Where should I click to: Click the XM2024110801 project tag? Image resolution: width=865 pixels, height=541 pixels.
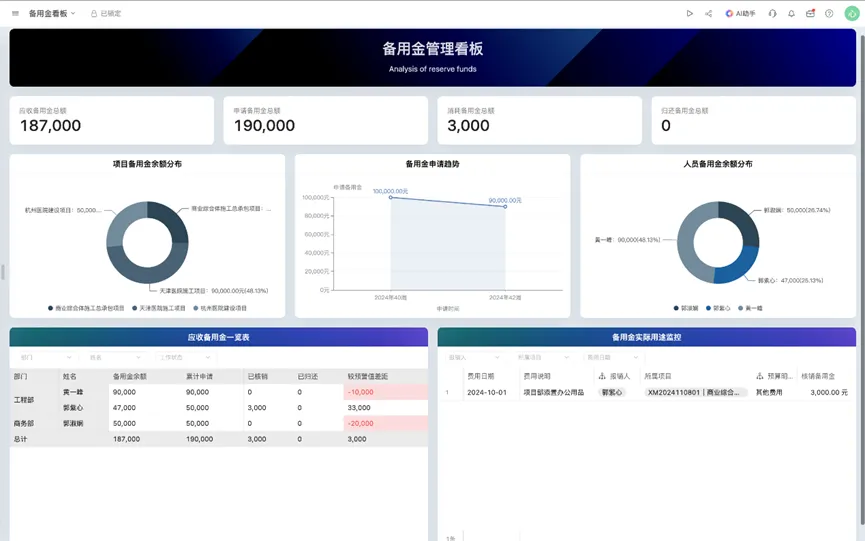point(696,392)
